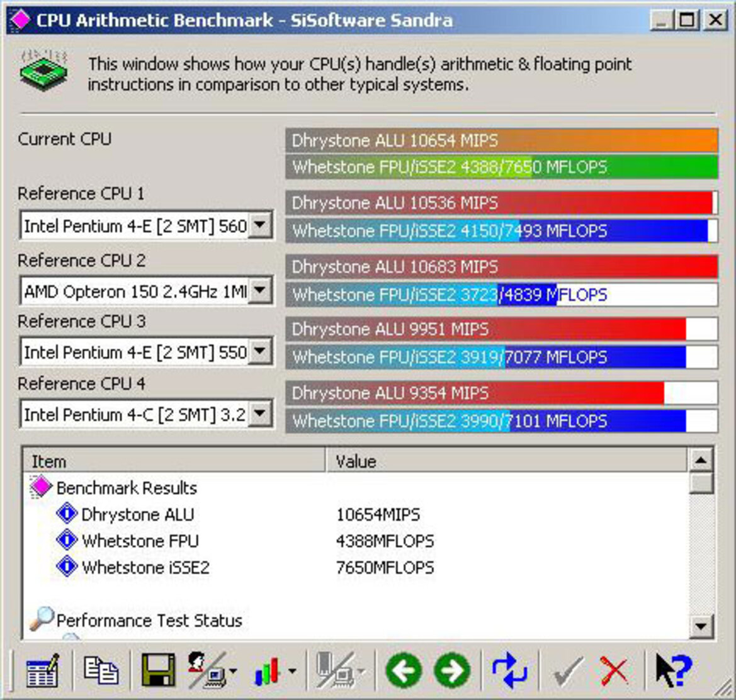Click the Current CPU label
Image resolution: width=736 pixels, height=700 pixels.
(65, 139)
